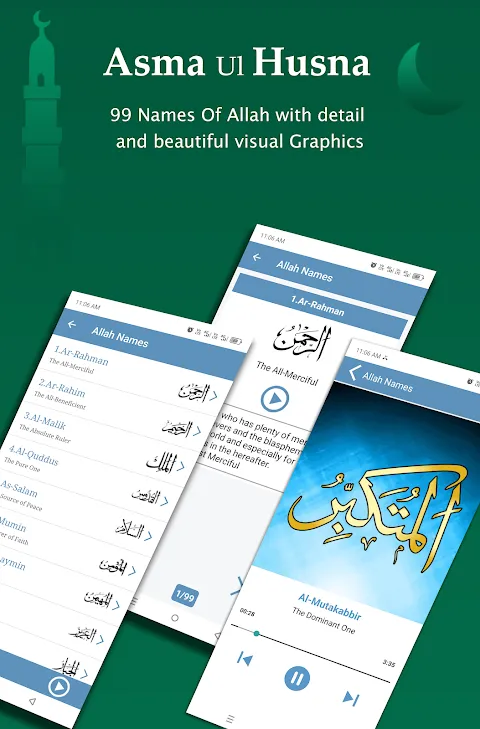Tap back chevron on Al-Mutakabbir player screen
Image resolution: width=480 pixels, height=729 pixels.
tap(354, 372)
